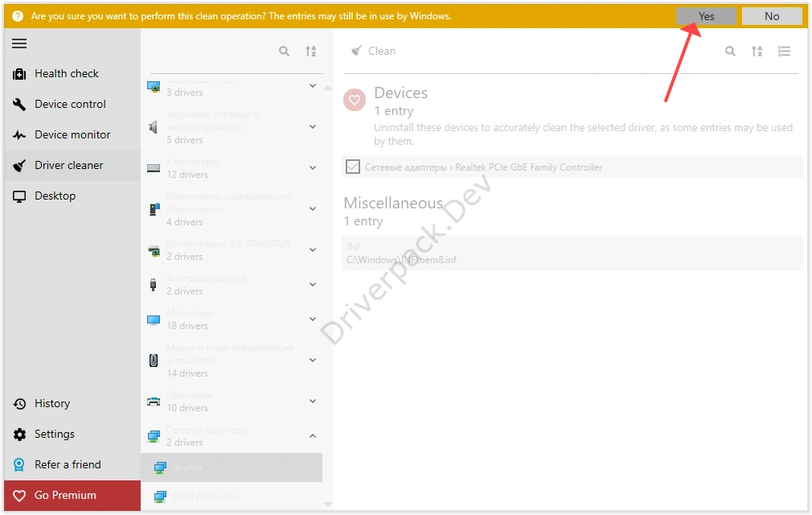This screenshot has width=812, height=515.
Task: Open Device monitor section
Action: coord(72,134)
